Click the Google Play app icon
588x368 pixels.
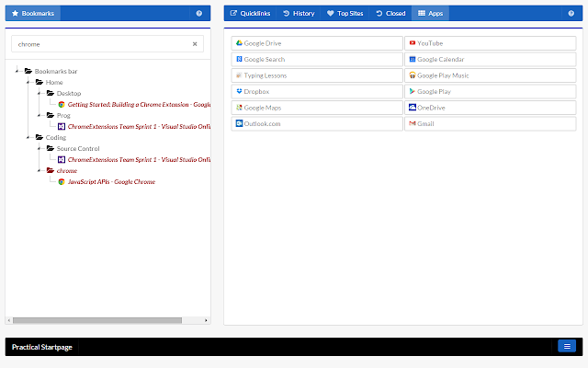[413, 91]
